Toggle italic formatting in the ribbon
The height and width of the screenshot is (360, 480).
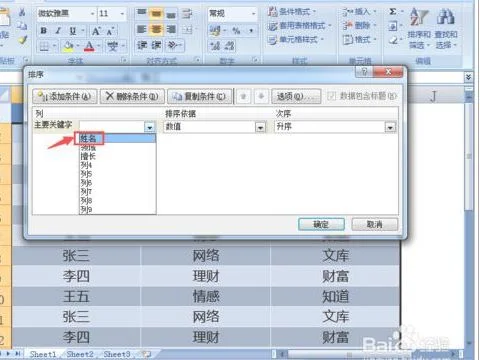[x=58, y=31]
